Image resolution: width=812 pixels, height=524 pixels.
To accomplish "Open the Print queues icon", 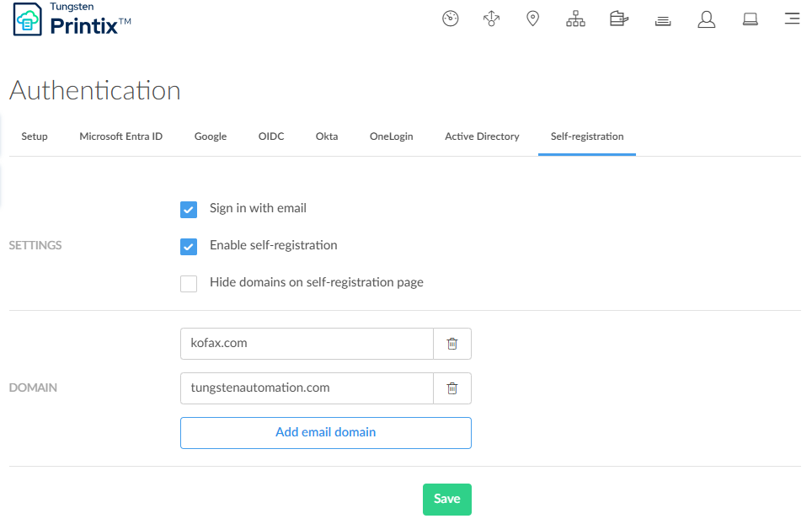I will 663,19.
